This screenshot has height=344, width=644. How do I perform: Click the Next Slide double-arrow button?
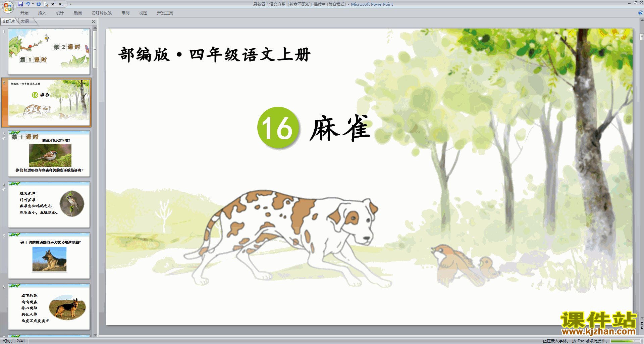[642, 328]
